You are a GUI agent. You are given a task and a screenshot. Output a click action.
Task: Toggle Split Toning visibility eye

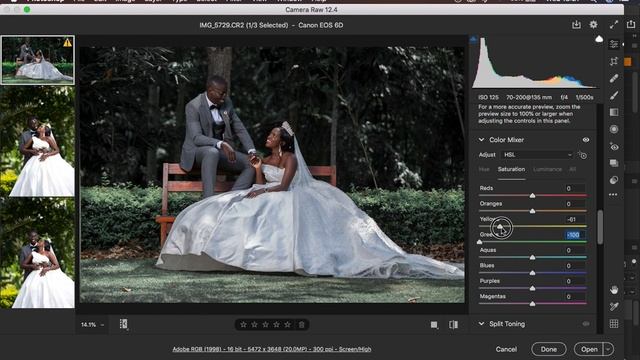[x=586, y=324]
